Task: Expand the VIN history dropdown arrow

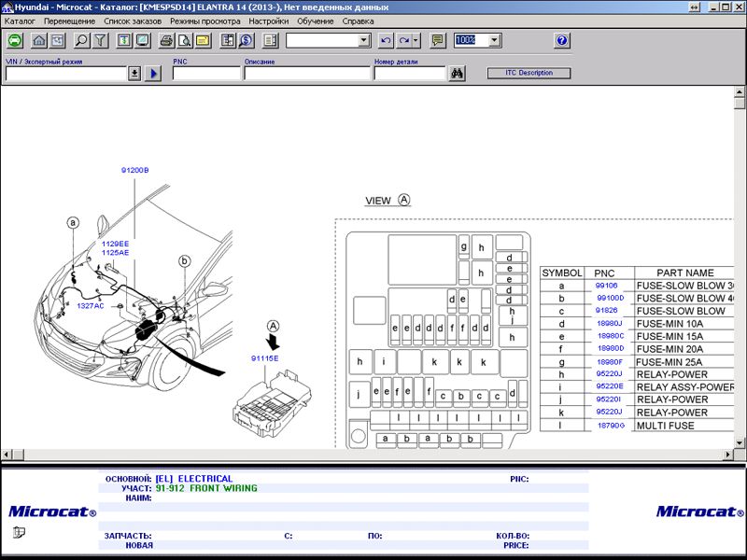Action: click(x=134, y=74)
